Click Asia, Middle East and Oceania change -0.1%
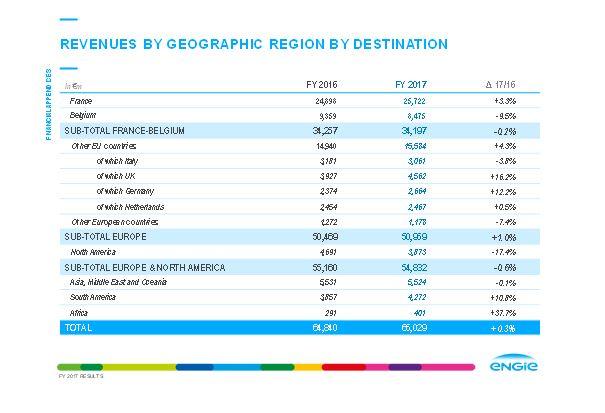 pos(506,283)
